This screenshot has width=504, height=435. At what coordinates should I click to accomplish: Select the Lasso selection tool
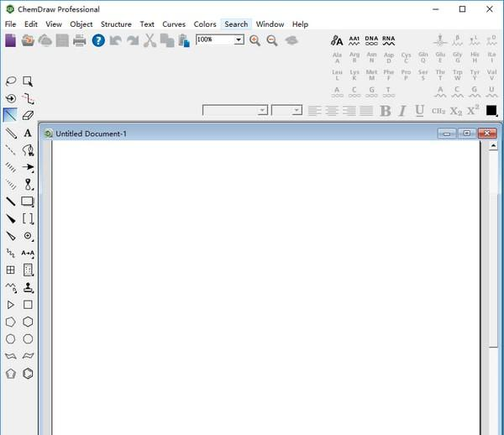point(11,81)
